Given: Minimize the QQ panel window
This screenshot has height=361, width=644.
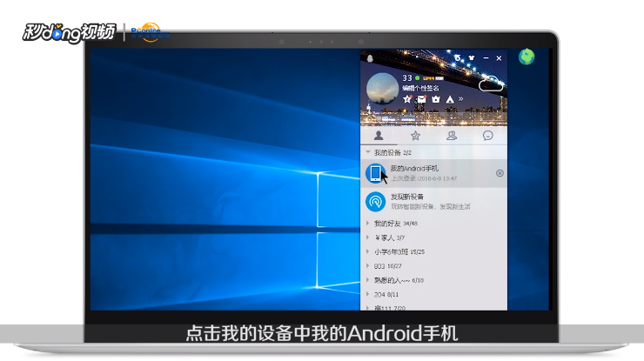Looking at the screenshot, I should [486, 58].
